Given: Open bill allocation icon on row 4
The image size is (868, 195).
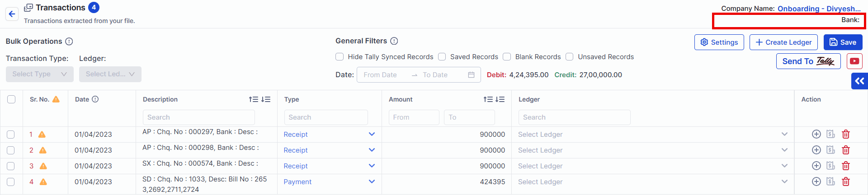Looking at the screenshot, I should [x=831, y=181].
